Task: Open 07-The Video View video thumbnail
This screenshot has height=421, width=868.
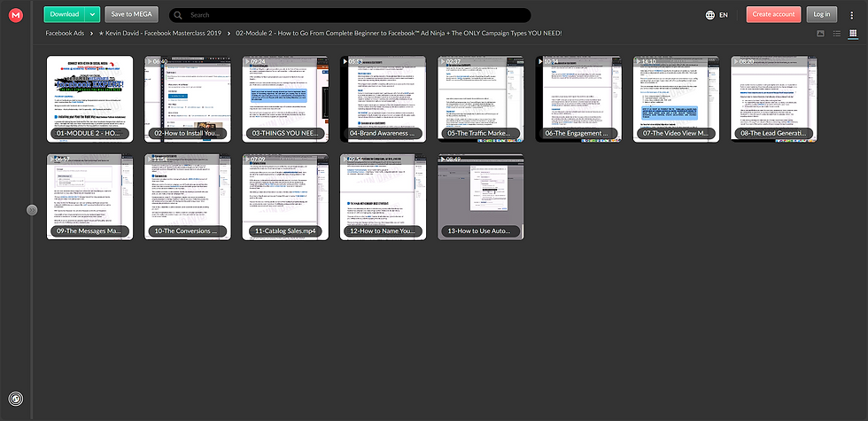Action: tap(676, 99)
